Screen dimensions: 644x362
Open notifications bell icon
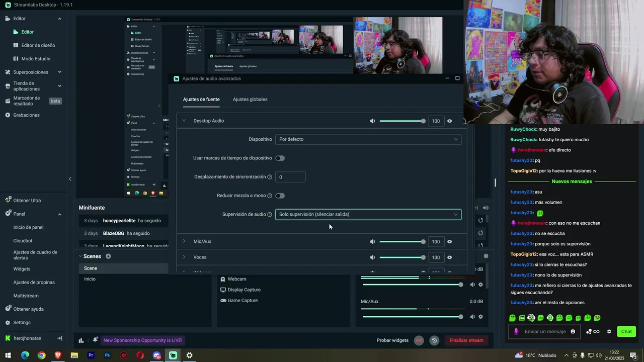click(95, 340)
